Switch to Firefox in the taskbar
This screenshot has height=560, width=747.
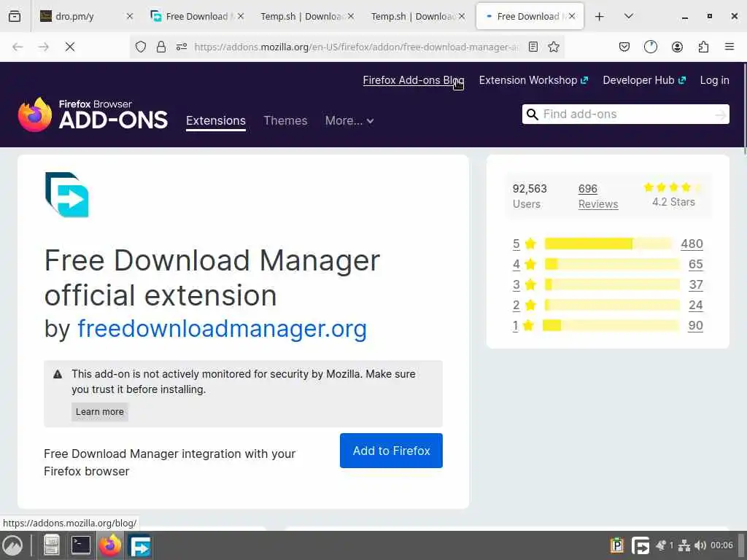110,545
